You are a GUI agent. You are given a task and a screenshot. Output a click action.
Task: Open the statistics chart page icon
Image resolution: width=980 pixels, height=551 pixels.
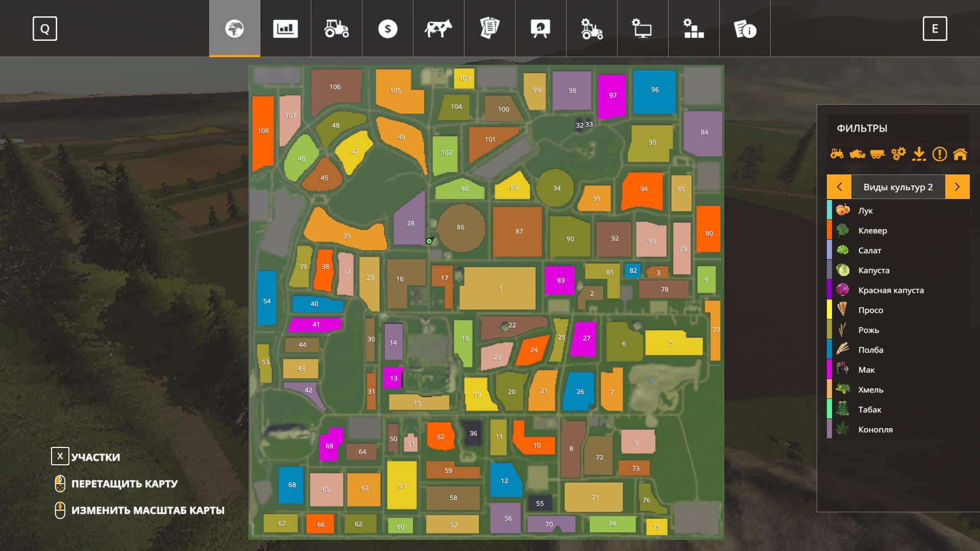[x=285, y=29]
